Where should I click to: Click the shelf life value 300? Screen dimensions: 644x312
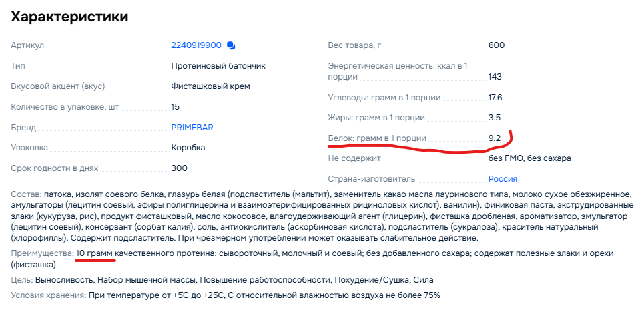pos(180,168)
